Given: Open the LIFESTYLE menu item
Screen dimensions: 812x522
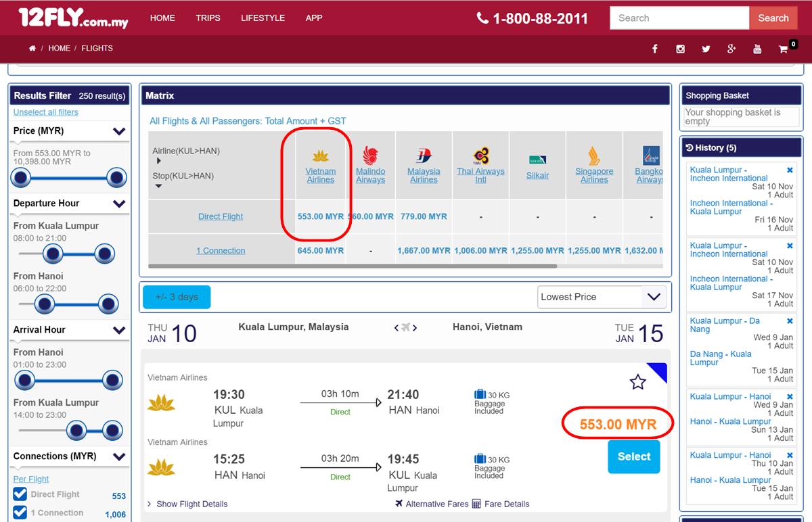Looking at the screenshot, I should [263, 18].
